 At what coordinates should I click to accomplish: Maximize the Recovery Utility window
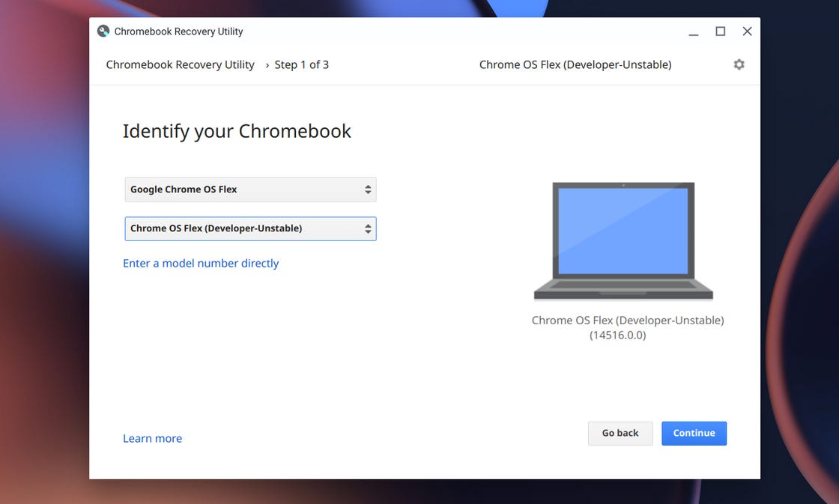click(721, 31)
